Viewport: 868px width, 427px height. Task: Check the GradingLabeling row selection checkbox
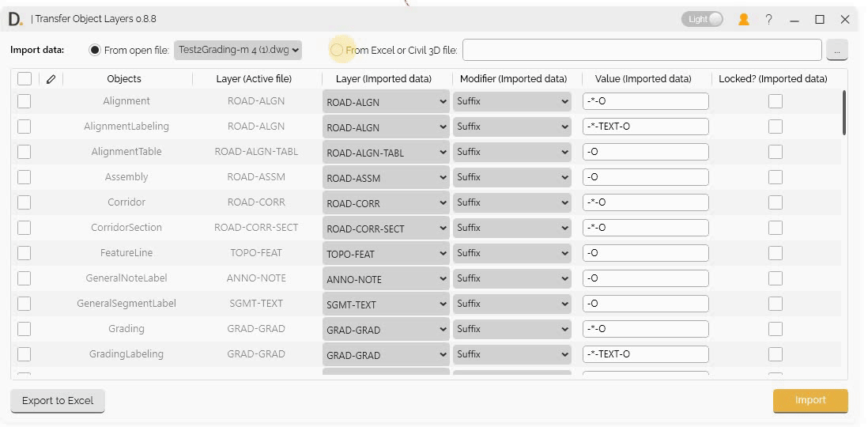24,354
